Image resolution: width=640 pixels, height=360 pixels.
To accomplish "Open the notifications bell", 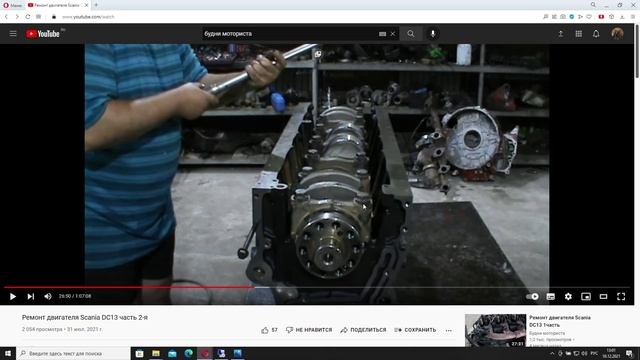I will tap(596, 34).
